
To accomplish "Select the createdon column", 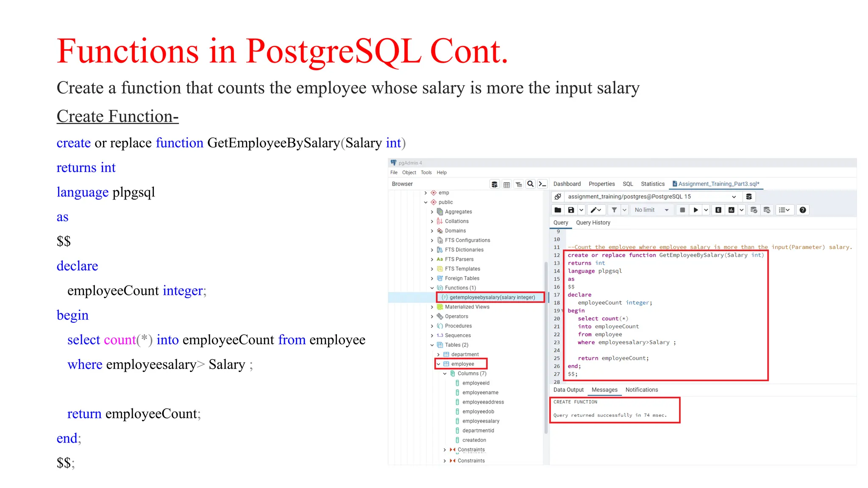I will (474, 440).
